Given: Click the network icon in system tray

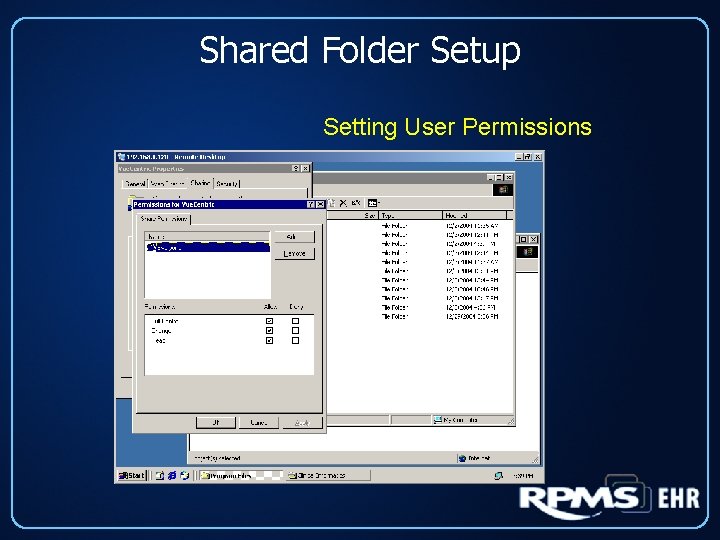Looking at the screenshot, I should click(x=498, y=476).
